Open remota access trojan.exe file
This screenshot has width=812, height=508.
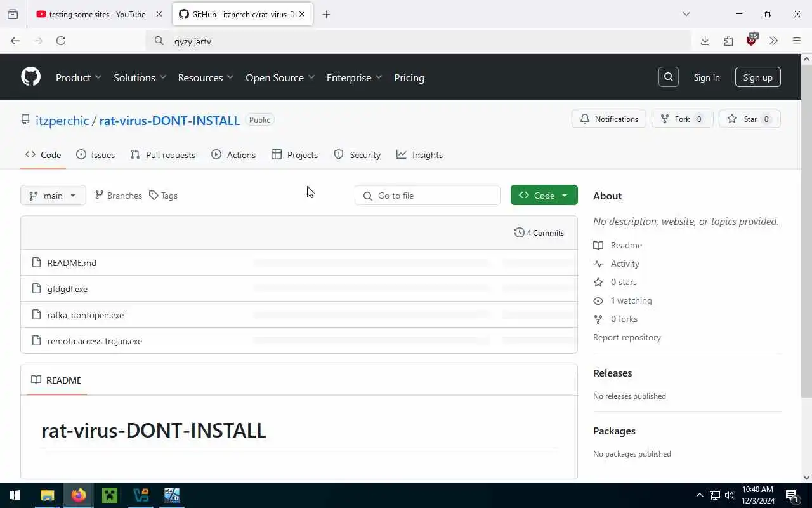click(x=95, y=341)
